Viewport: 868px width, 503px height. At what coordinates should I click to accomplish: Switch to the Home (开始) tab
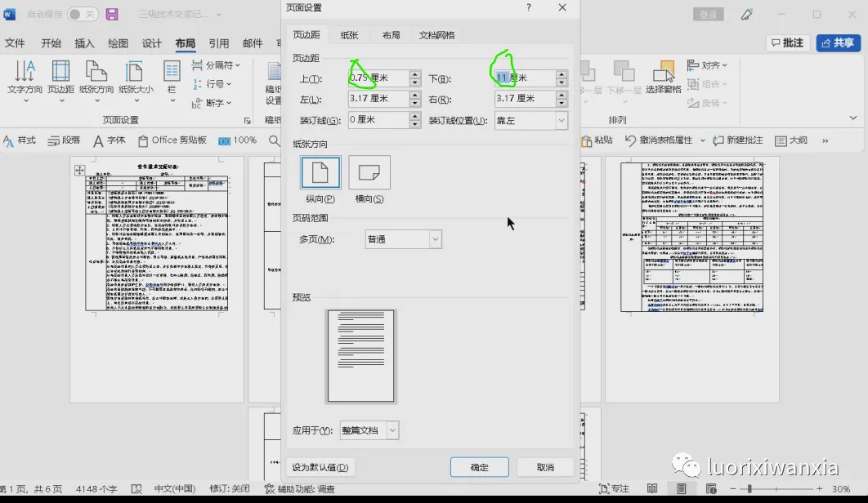(x=51, y=43)
